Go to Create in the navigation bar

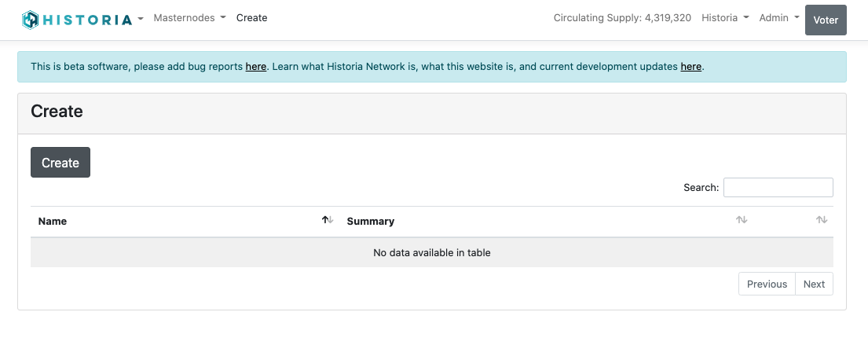tap(251, 17)
